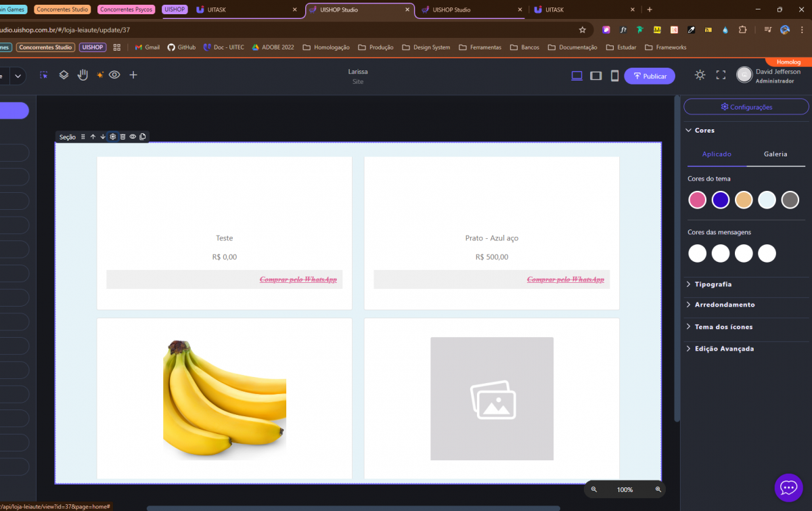Expand the Arredondamento section
This screenshot has width=812, height=511.
[x=724, y=305]
